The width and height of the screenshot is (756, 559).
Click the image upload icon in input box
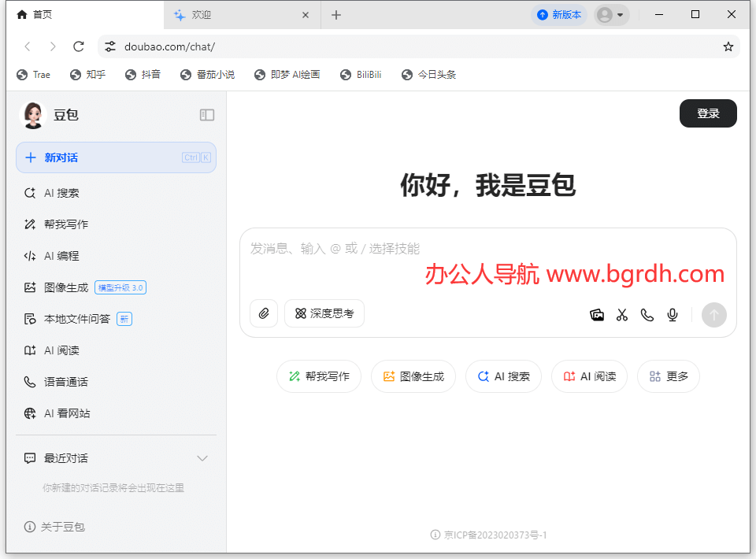[x=597, y=315]
